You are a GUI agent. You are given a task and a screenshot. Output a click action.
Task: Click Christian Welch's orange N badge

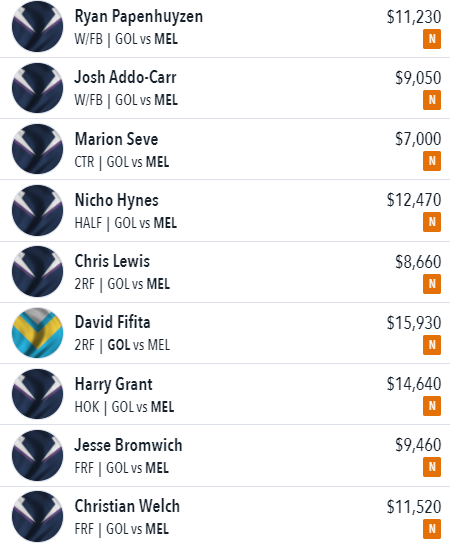432,529
